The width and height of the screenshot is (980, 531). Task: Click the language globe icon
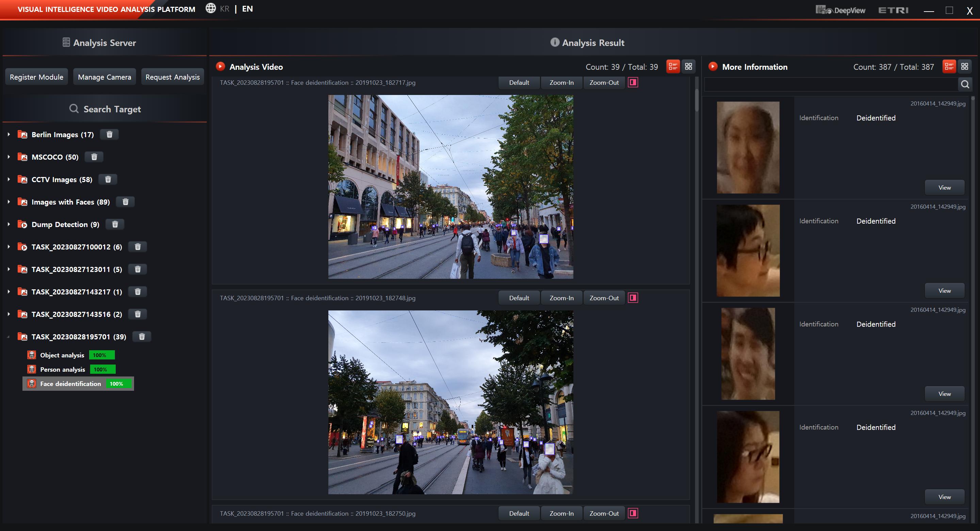point(210,9)
